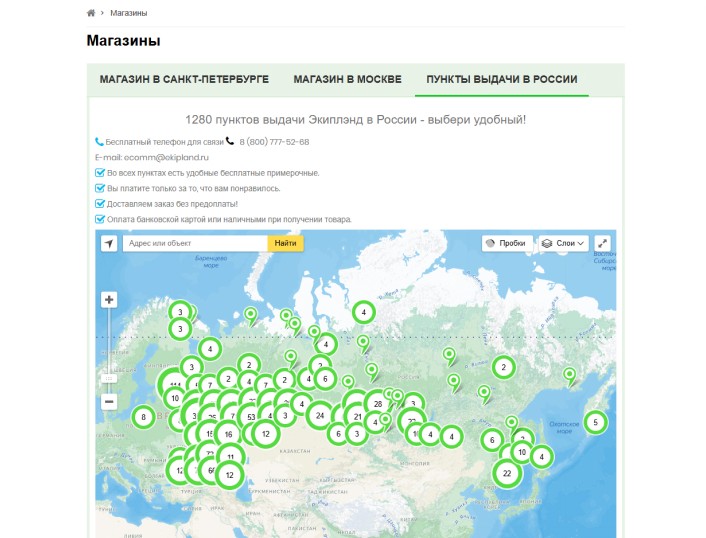706x538 pixels.
Task: Select the cluster marker labeled 22
Action: [507, 473]
